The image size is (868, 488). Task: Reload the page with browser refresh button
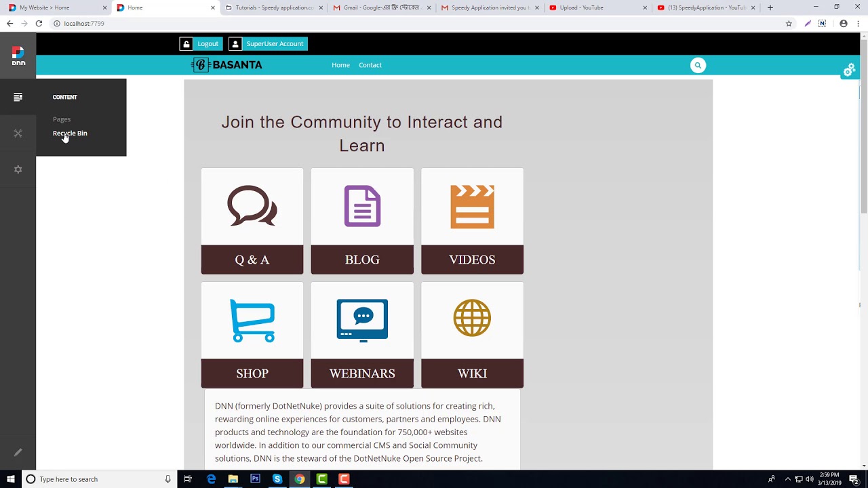[39, 23]
